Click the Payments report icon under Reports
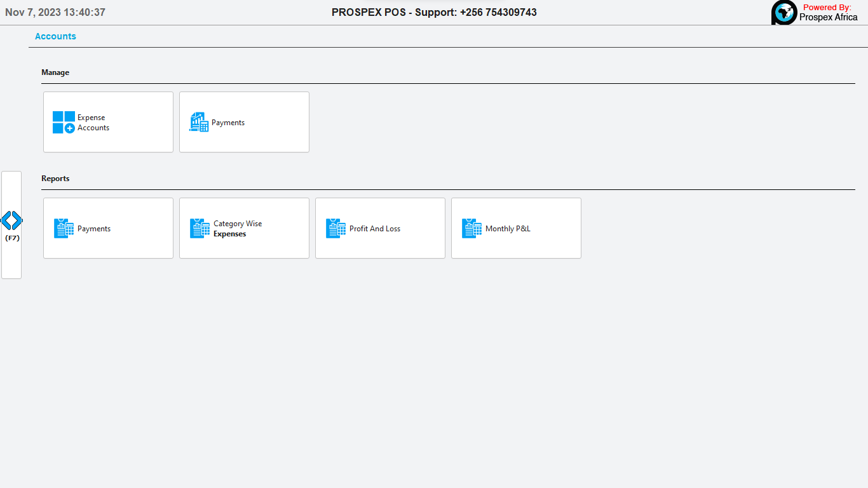 tap(64, 228)
